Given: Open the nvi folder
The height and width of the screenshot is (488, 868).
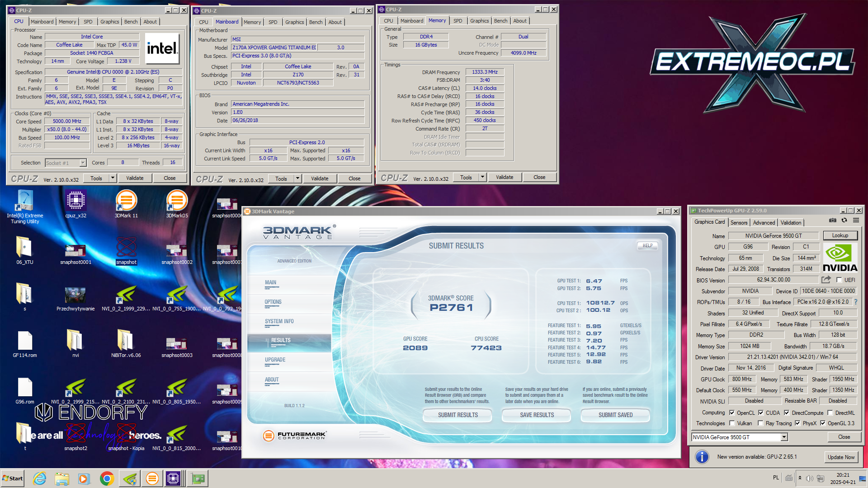Looking at the screenshot, I should click(x=75, y=344).
